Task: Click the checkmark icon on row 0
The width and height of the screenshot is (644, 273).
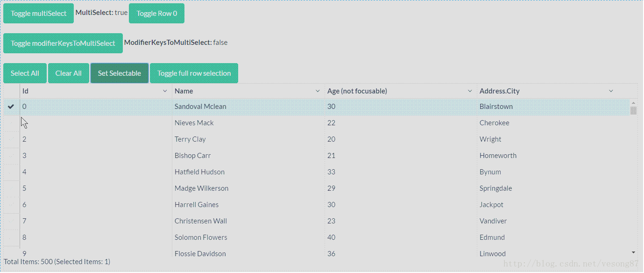Action: click(11, 107)
